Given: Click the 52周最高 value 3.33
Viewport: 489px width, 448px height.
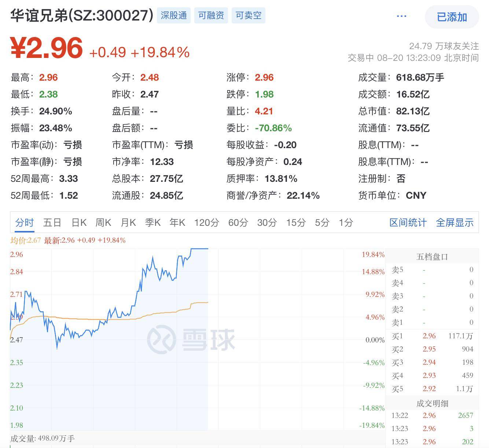Looking at the screenshot, I should pos(69,179).
